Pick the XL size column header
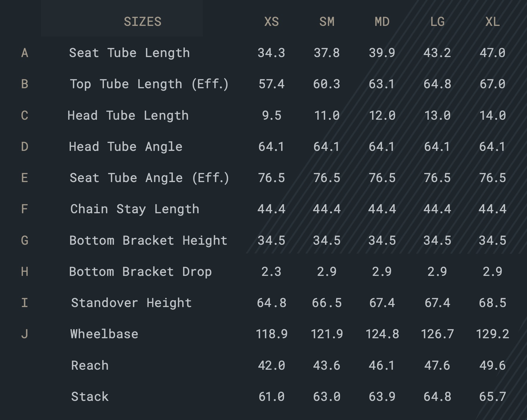This screenshot has height=420, width=527. [492, 22]
